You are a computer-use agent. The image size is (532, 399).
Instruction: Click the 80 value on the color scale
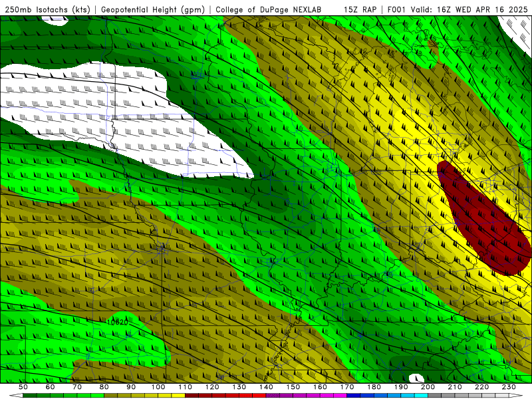104,387
